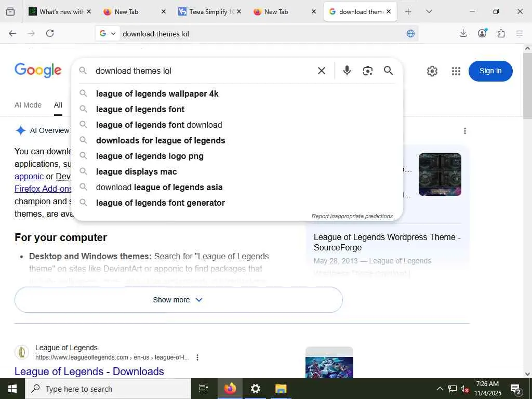This screenshot has width=532, height=399.
Task: Open AI Overview three-dot options menu
Action: click(x=465, y=131)
